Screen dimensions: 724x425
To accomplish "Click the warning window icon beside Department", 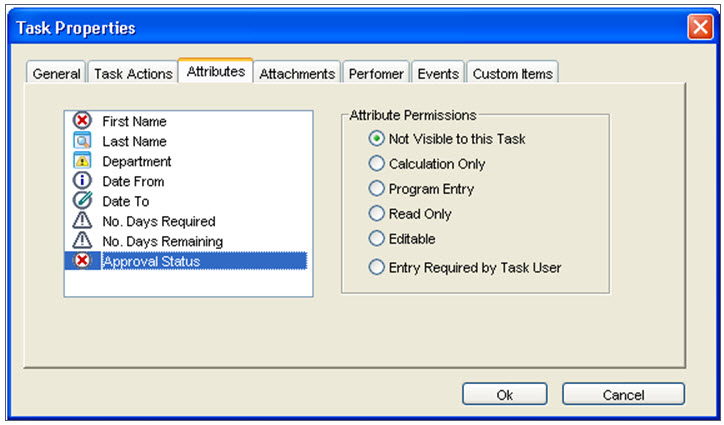I will [x=82, y=161].
